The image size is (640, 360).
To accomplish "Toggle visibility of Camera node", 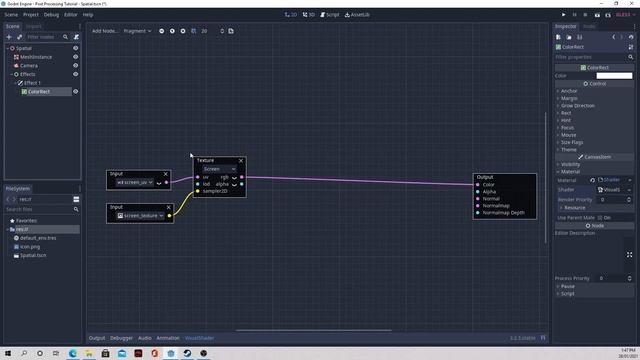I will pos(76,65).
